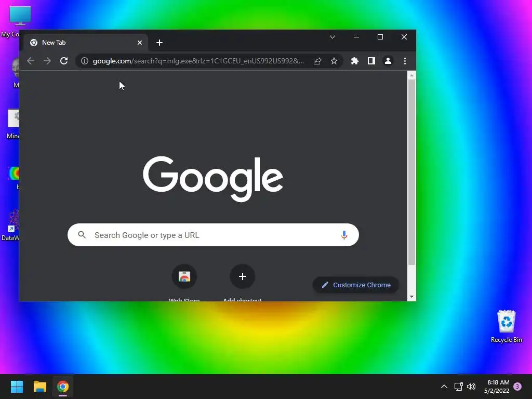532x399 pixels.
Task: Click the Customize Chrome button
Action: tap(355, 285)
